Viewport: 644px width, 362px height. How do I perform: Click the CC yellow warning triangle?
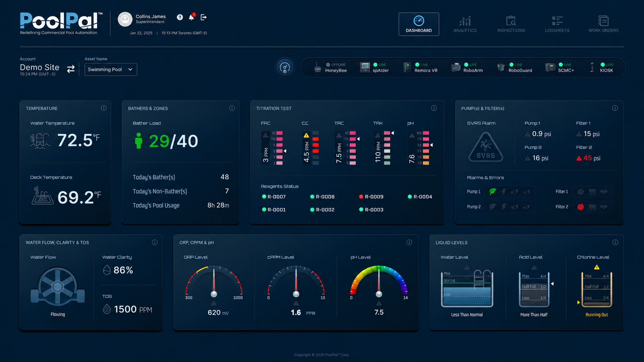click(306, 135)
